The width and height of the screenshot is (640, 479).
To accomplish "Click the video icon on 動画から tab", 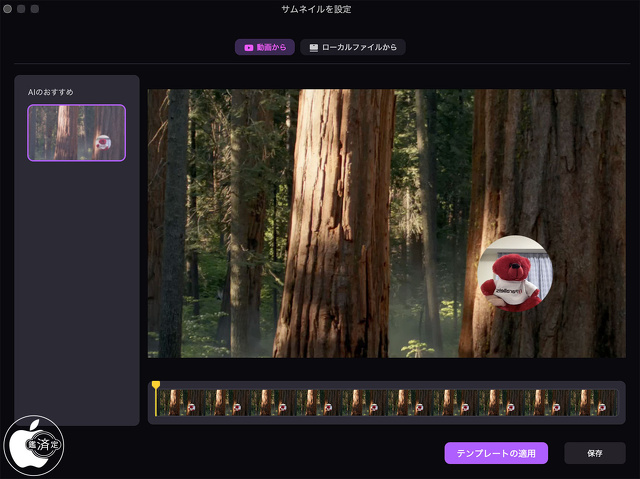I will coord(248,47).
